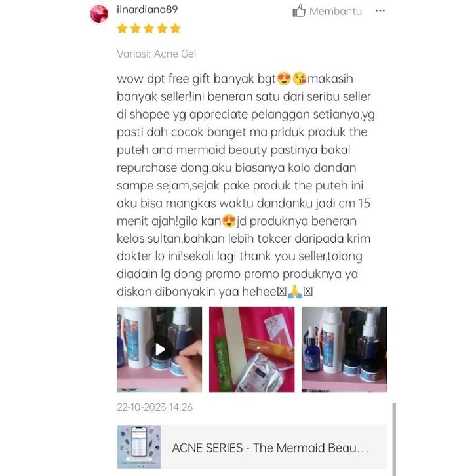Open the pink free-gift photo thumbnail
This screenshot has height=476, width=476.
click(252, 349)
